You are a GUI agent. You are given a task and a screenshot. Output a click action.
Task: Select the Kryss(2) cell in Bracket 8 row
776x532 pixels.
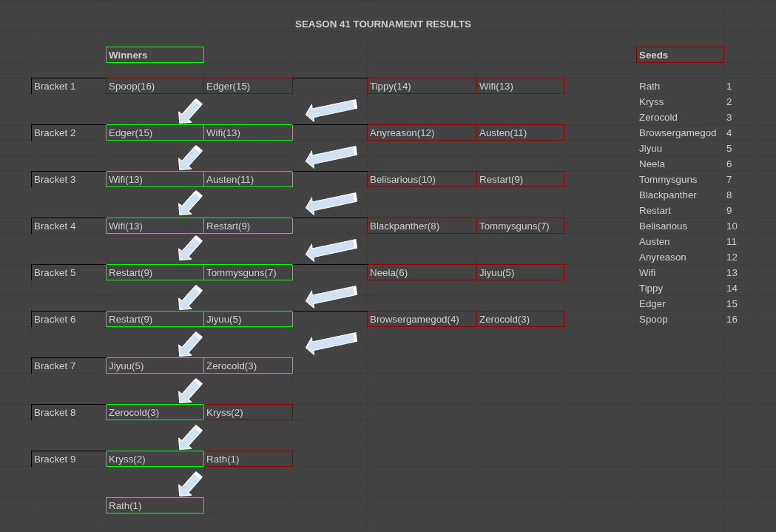248,412
